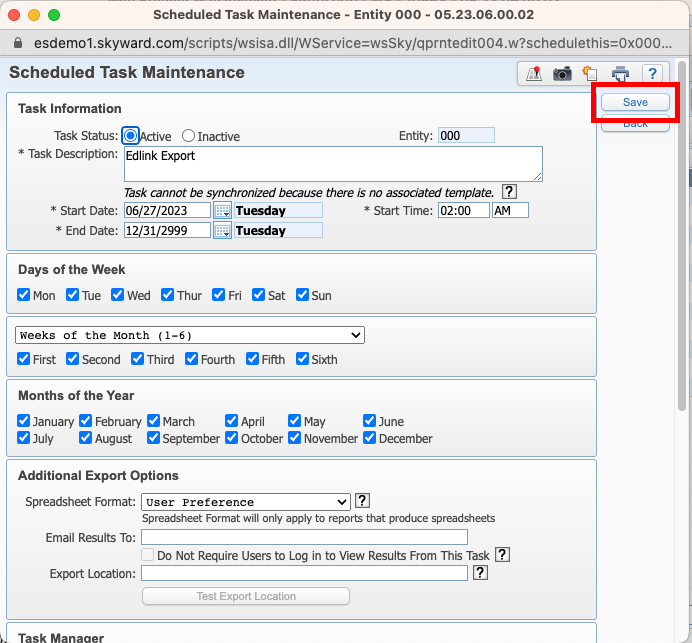Click the Test Export Location button

pos(246,596)
